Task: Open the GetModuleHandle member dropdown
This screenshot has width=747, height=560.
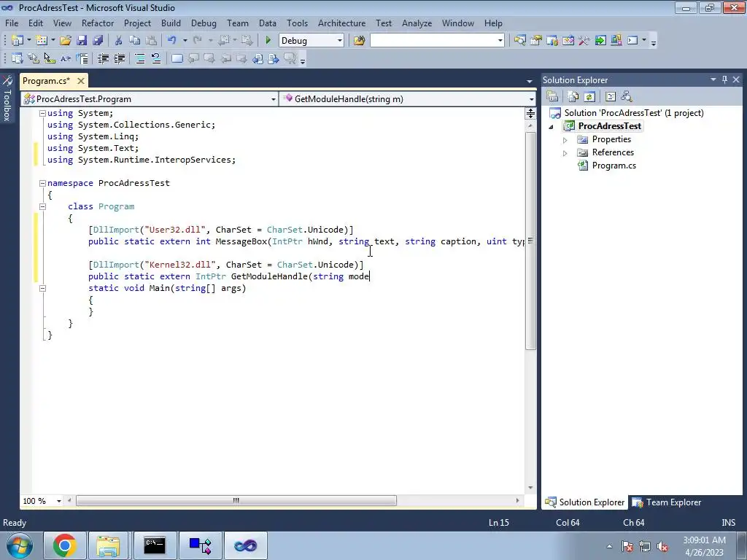Action: (531, 99)
